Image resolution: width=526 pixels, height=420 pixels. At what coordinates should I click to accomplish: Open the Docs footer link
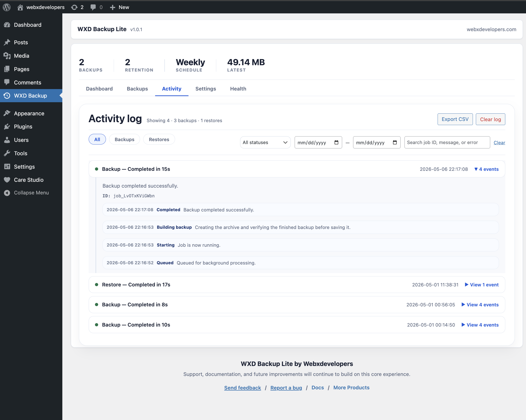[318, 388]
